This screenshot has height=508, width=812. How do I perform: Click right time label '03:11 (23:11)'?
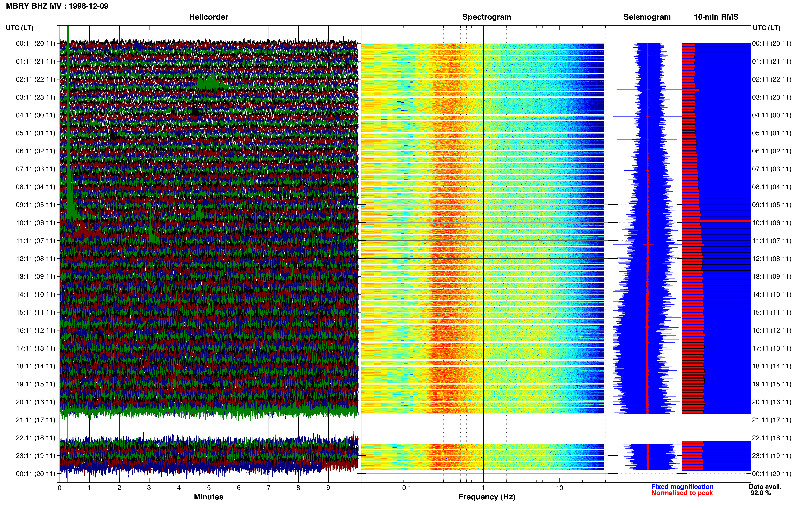[772, 97]
